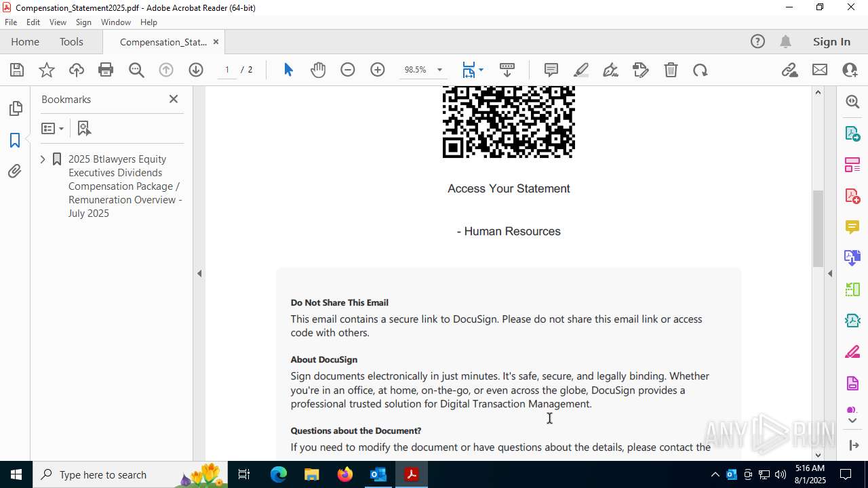The height and width of the screenshot is (488, 868).
Task: Open the View menu
Action: click(58, 22)
